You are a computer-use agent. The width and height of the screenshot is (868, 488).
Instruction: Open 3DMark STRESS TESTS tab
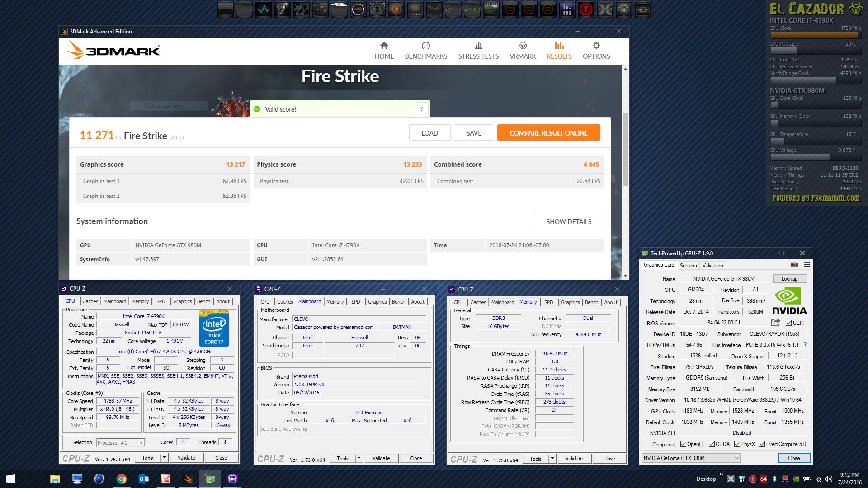[x=478, y=51]
